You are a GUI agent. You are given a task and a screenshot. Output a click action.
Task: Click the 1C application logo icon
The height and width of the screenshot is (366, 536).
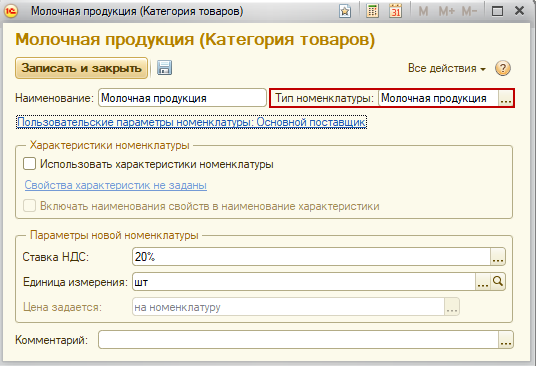pos(11,11)
